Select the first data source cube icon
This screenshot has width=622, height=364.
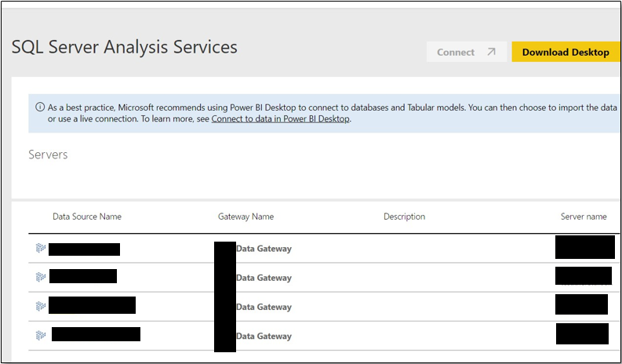[x=41, y=249]
